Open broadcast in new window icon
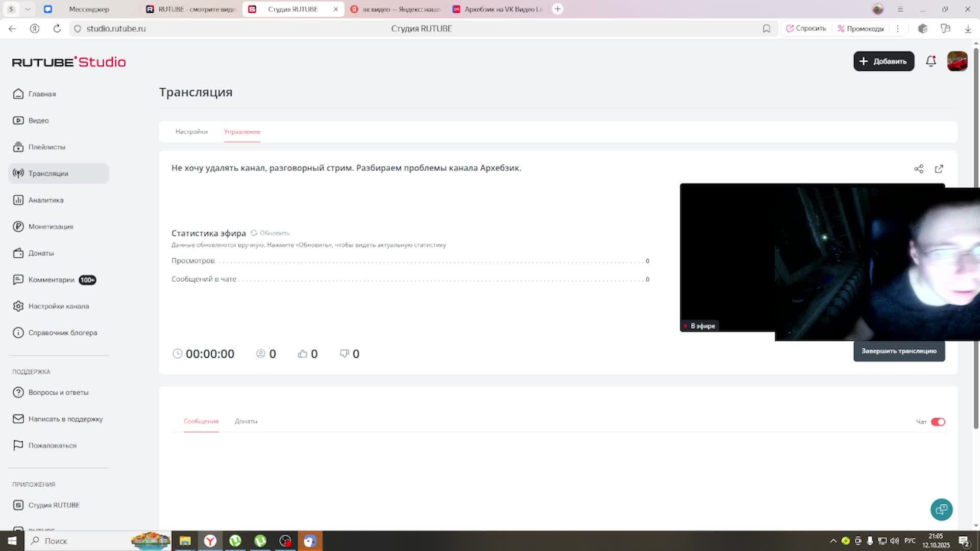 point(939,169)
